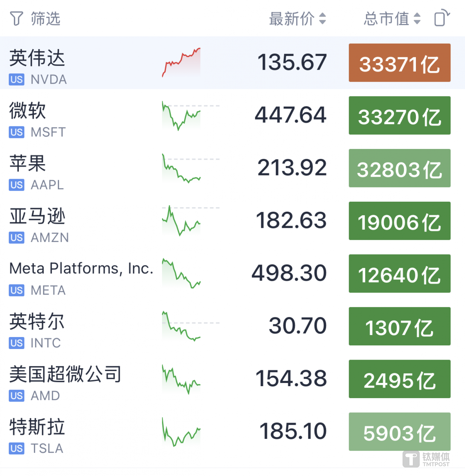
Task: Click Nvidia's orange 33371亿 market cap badge
Action: [x=399, y=63]
